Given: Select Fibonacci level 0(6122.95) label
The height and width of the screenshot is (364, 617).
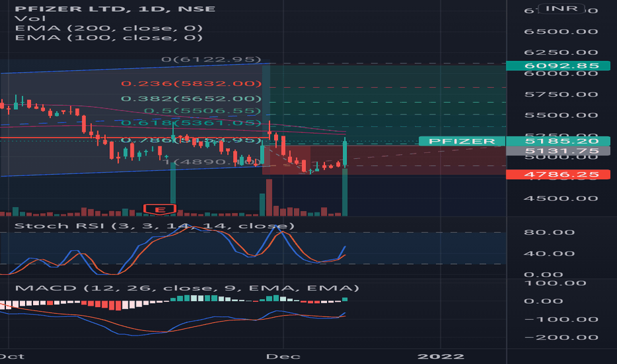Looking at the screenshot, I should [x=211, y=60].
